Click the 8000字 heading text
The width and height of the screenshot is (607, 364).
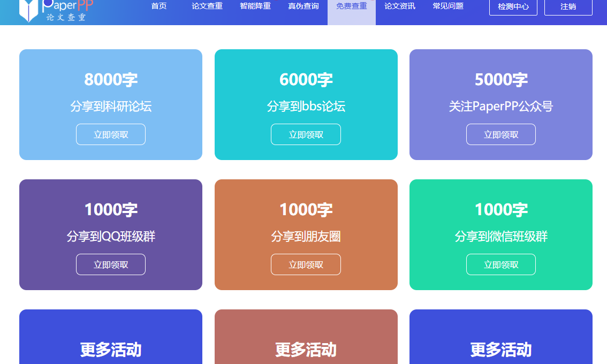point(111,79)
